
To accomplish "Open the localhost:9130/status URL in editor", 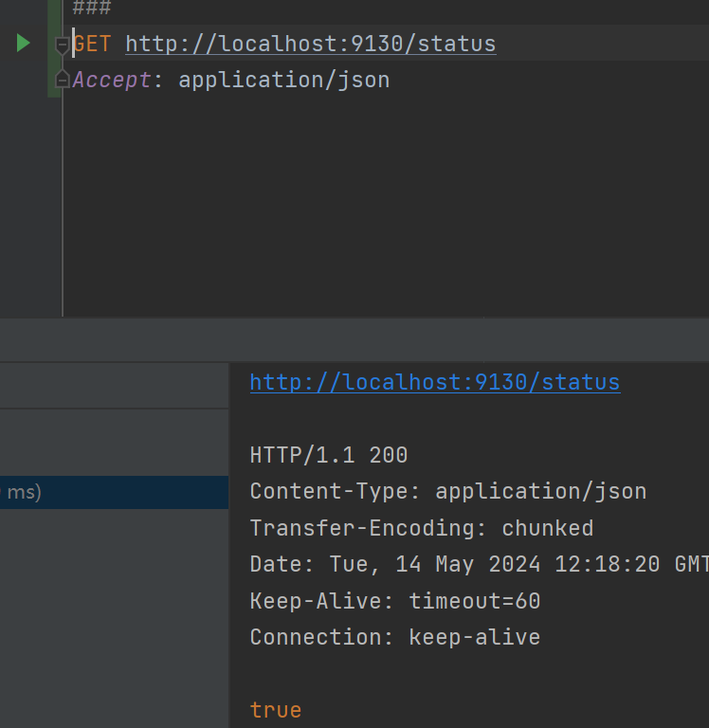I will 311,45.
